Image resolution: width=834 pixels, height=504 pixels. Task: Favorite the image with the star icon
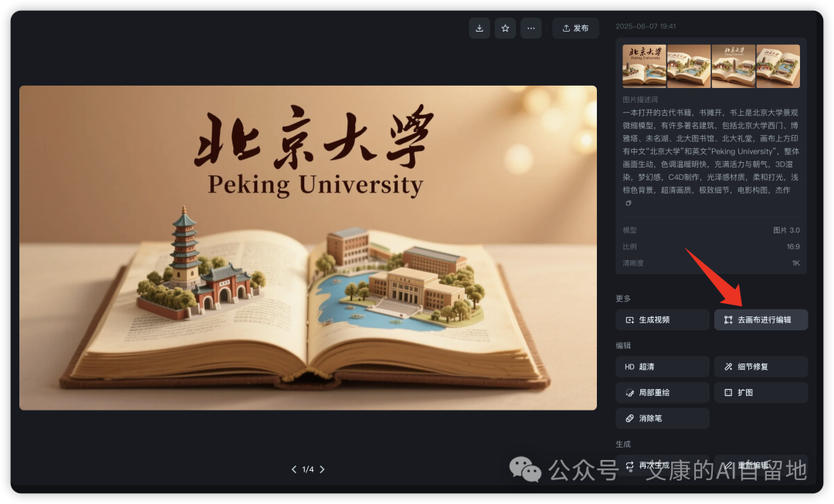point(505,29)
